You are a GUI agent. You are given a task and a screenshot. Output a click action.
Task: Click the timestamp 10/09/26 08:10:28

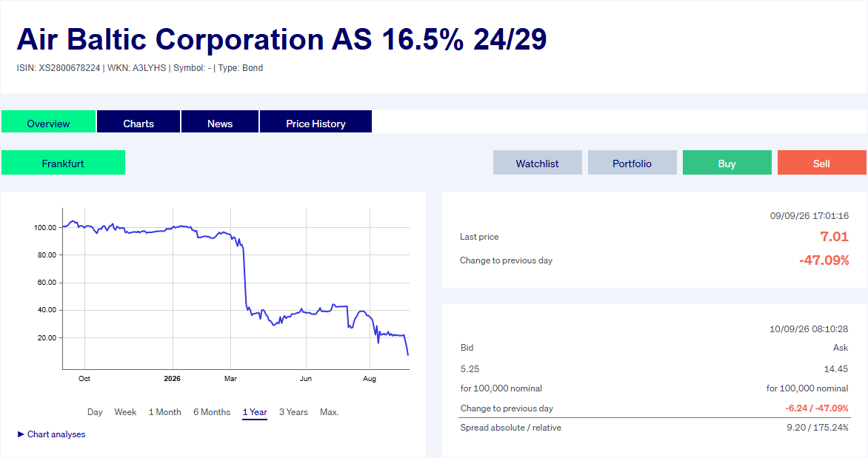(x=809, y=329)
